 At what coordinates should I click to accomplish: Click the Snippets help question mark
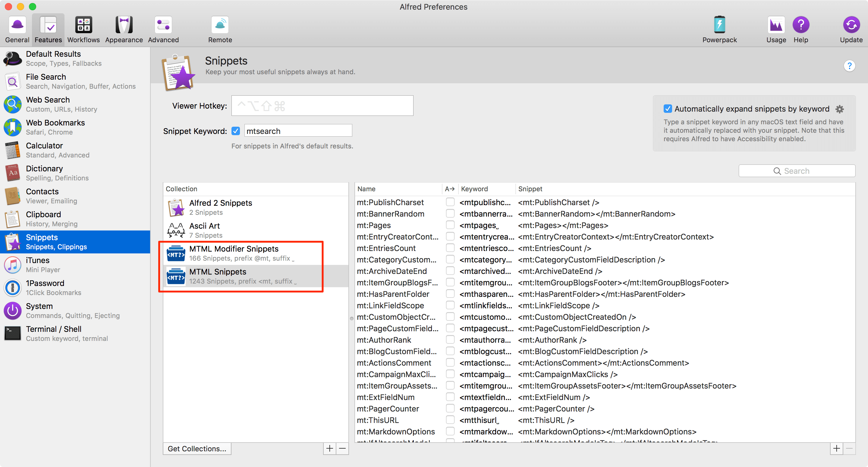point(849,66)
